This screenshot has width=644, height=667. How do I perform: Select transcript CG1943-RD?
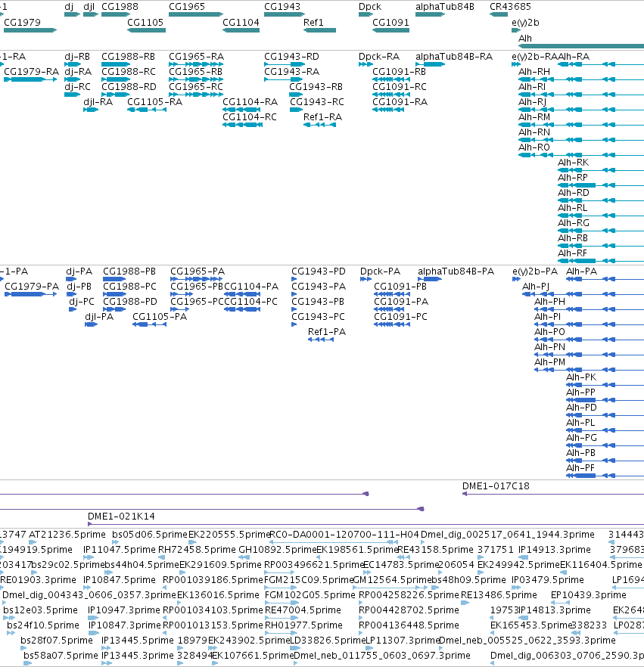click(285, 64)
